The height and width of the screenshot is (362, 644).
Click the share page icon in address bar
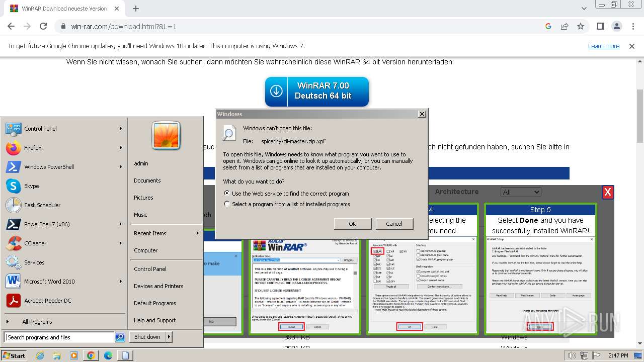(x=565, y=27)
